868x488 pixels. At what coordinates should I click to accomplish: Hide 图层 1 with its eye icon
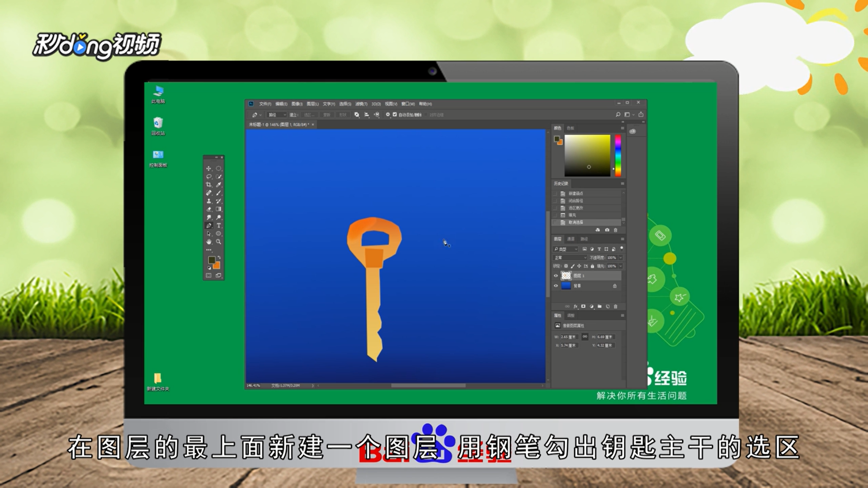click(x=556, y=276)
